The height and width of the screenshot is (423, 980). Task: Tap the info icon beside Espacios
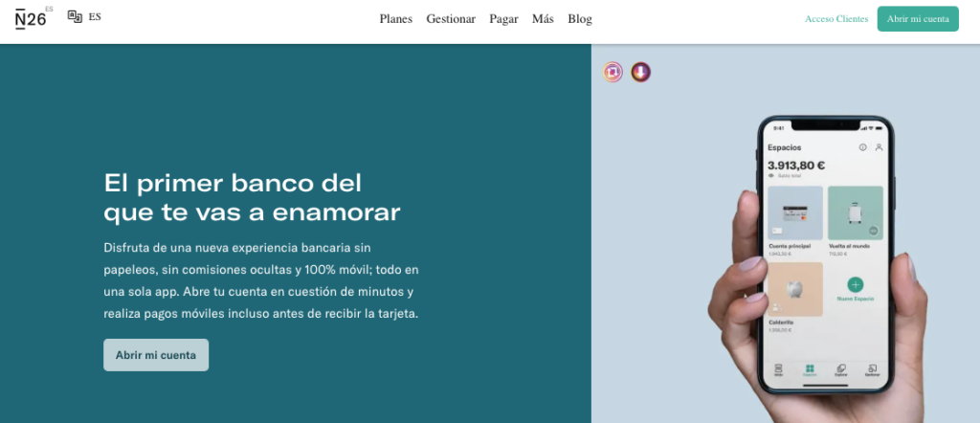pos(862,147)
